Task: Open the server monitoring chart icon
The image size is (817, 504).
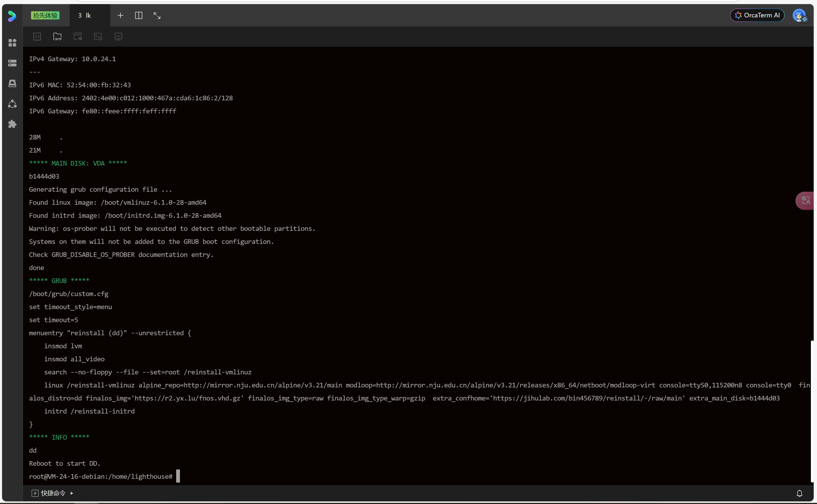Action: coord(118,36)
